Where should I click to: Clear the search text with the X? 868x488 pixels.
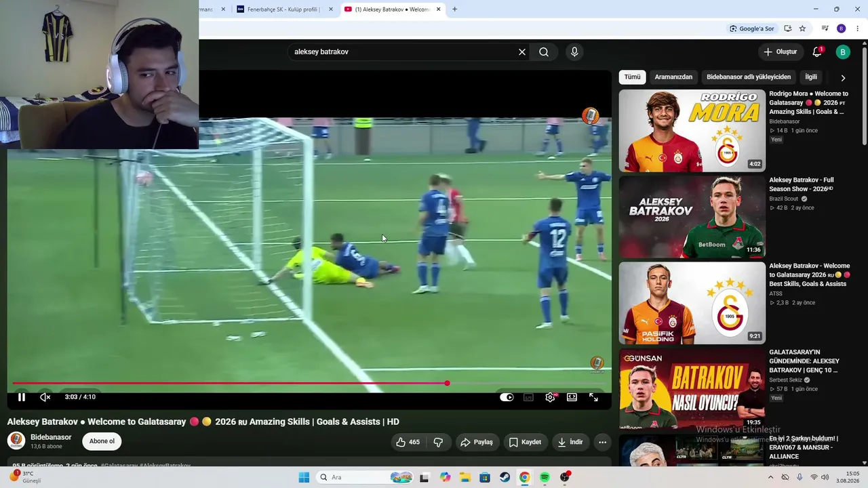tap(522, 52)
